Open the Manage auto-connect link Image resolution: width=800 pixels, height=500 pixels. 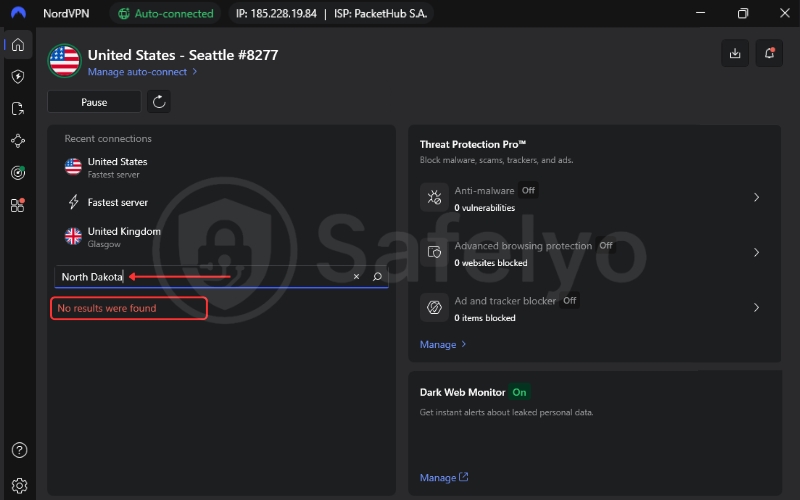click(142, 72)
